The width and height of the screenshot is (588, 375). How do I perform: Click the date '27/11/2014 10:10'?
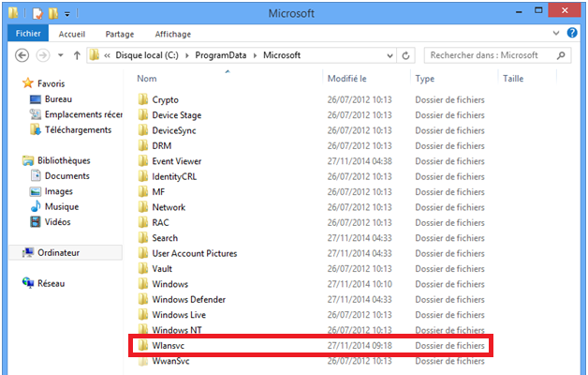click(x=360, y=284)
